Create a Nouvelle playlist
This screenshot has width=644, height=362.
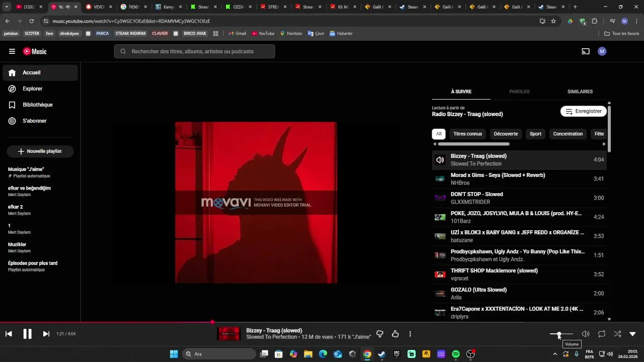[x=40, y=151]
